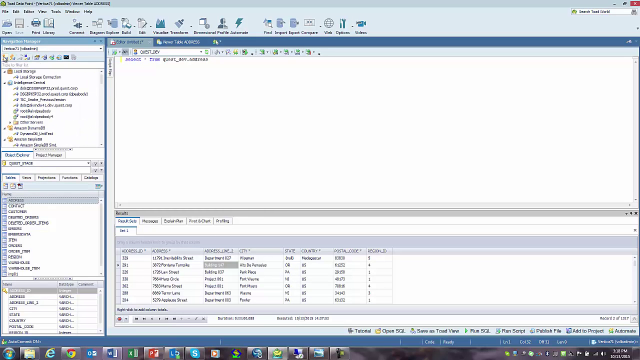
Task: Switch to the Pivot & Chart tab
Action: click(200, 221)
